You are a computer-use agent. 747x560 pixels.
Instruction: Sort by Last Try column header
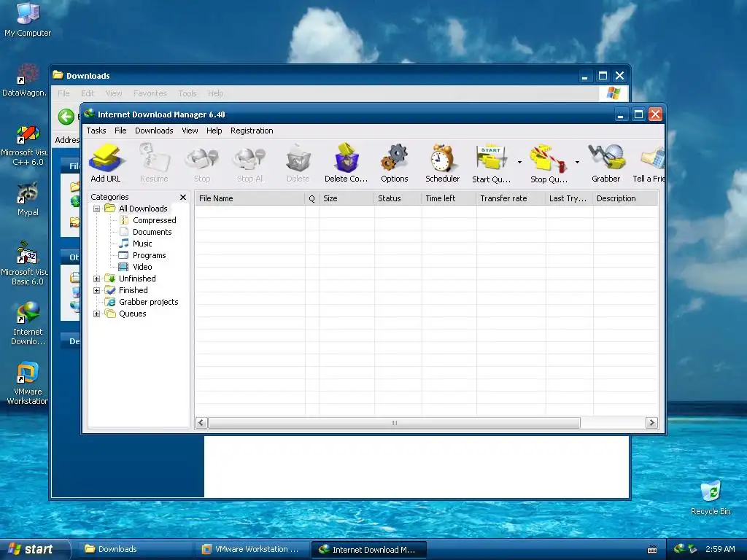click(x=569, y=198)
